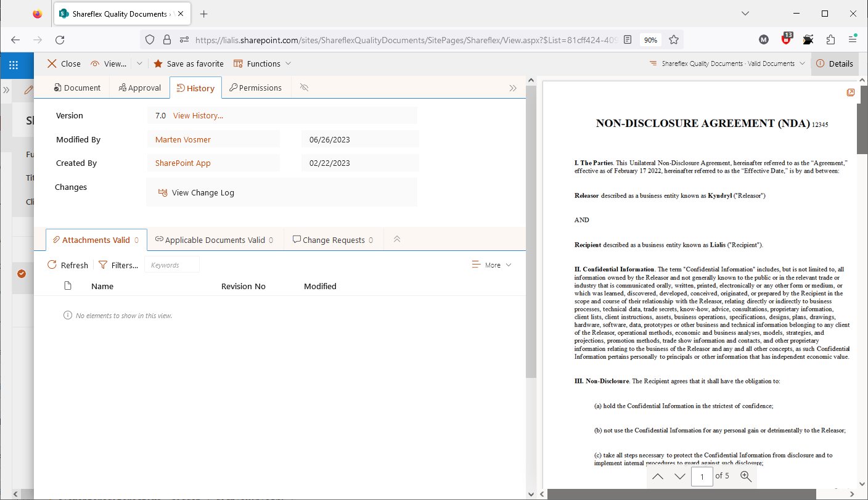Refresh the attachments list
Viewport: 868px width, 500px height.
[68, 265]
